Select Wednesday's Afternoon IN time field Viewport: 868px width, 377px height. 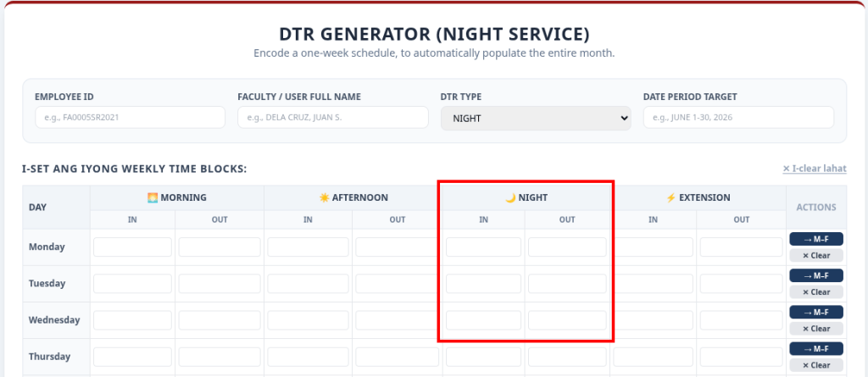click(308, 320)
